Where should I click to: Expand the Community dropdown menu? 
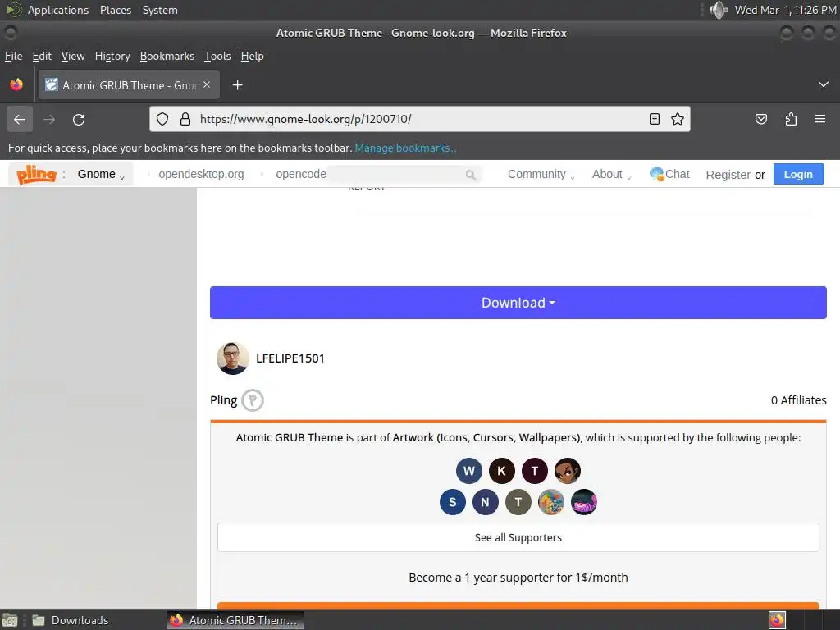tap(541, 174)
